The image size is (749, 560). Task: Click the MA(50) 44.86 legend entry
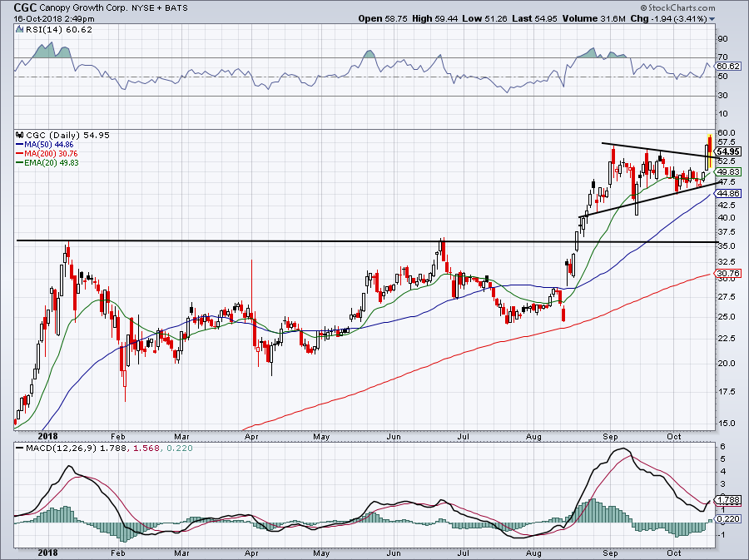49,145
